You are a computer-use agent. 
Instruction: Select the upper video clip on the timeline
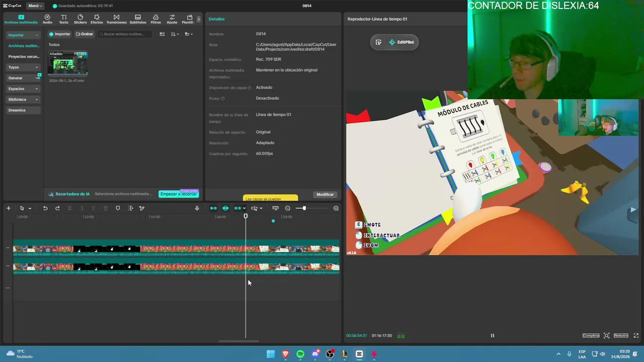click(x=176, y=249)
